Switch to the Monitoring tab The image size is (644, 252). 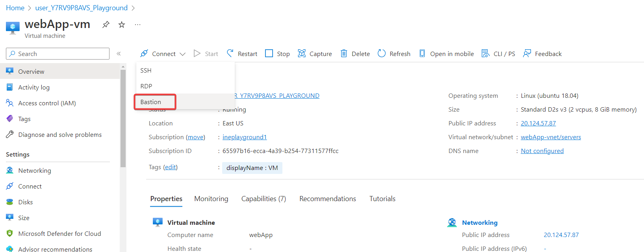pyautogui.click(x=211, y=199)
